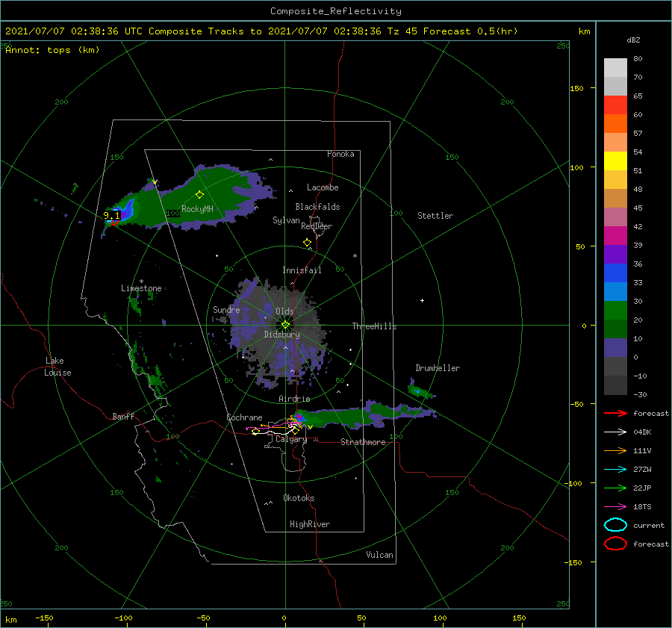Viewport: 672px width, 628px height.
Task: Click the green 22JP track arrow
Action: (615, 488)
